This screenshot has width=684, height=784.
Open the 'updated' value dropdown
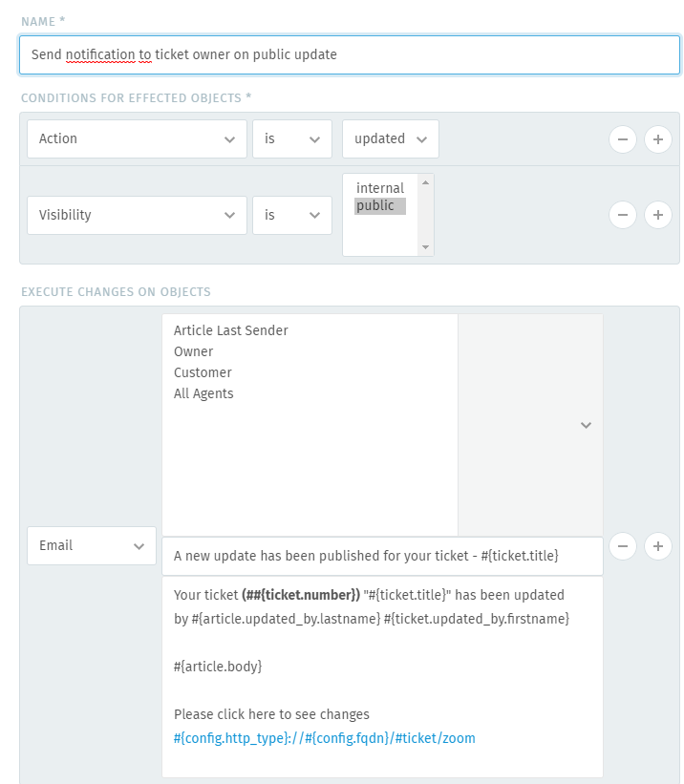click(390, 138)
